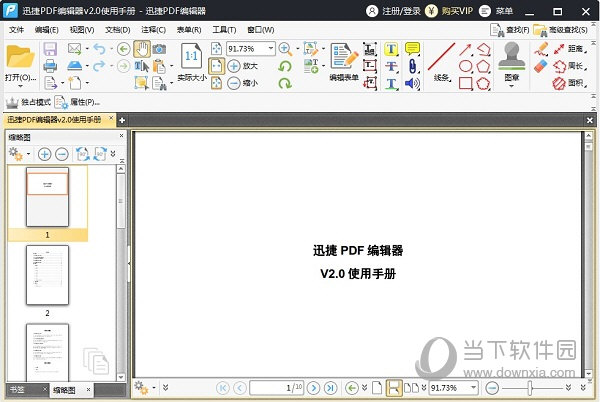The image size is (600, 402).
Task: Click the 高级查找(S) advanced search button
Action: pos(560,29)
